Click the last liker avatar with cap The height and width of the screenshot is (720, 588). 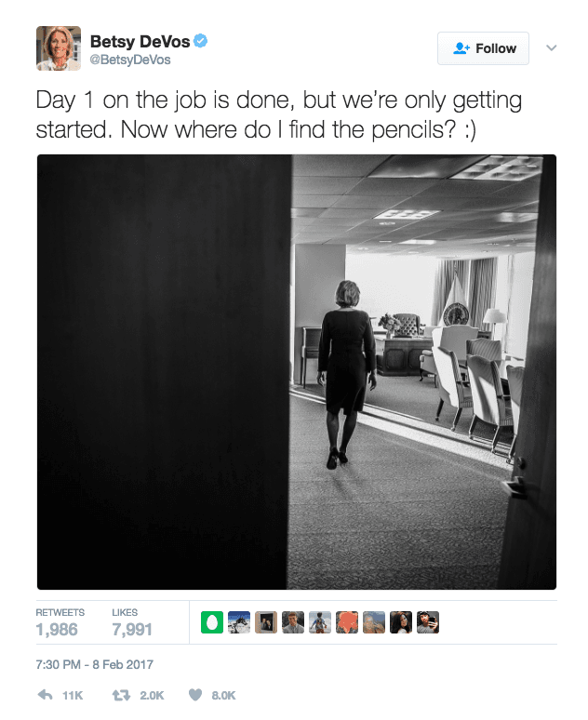tap(428, 622)
